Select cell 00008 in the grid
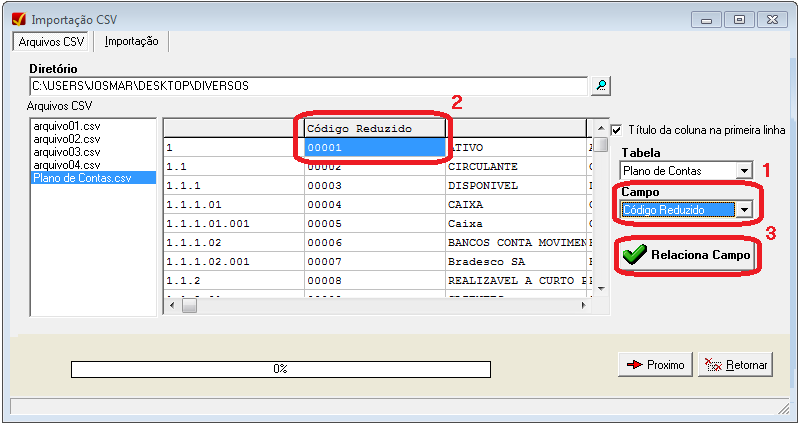799x424 pixels. [375, 280]
